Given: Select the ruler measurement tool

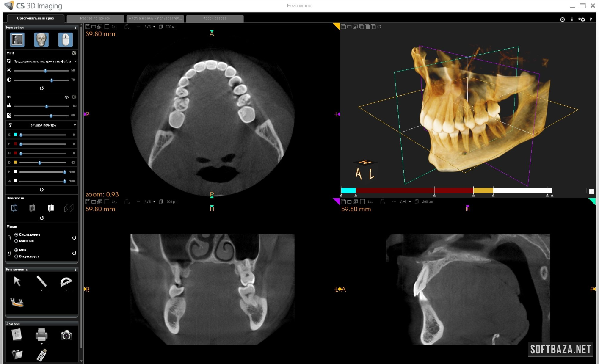Looking at the screenshot, I should [x=41, y=281].
